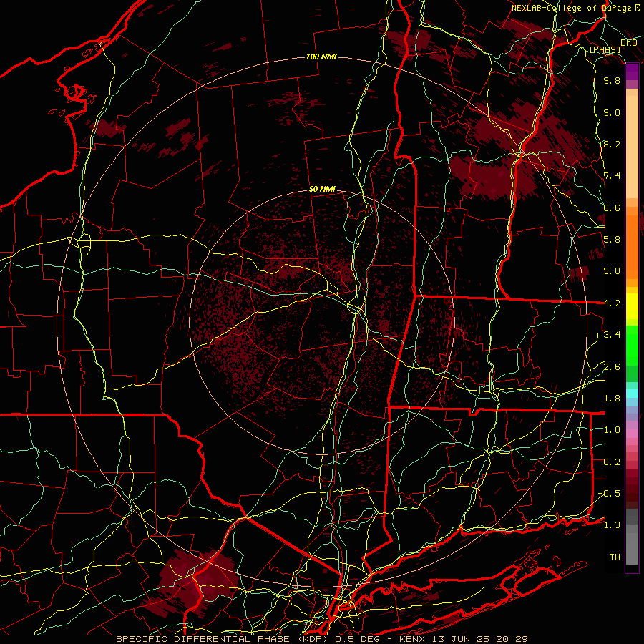Click the gray band of the color scale

632,546
